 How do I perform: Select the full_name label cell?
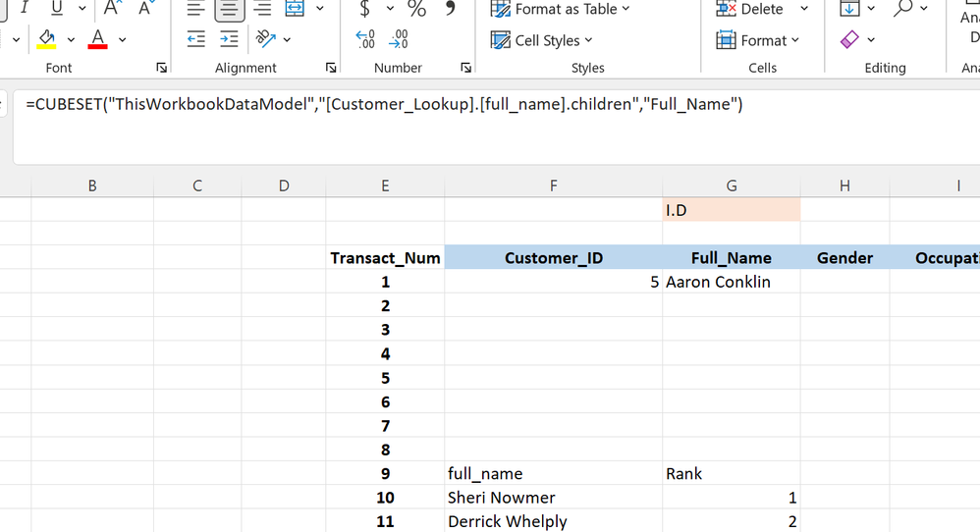(x=554, y=473)
